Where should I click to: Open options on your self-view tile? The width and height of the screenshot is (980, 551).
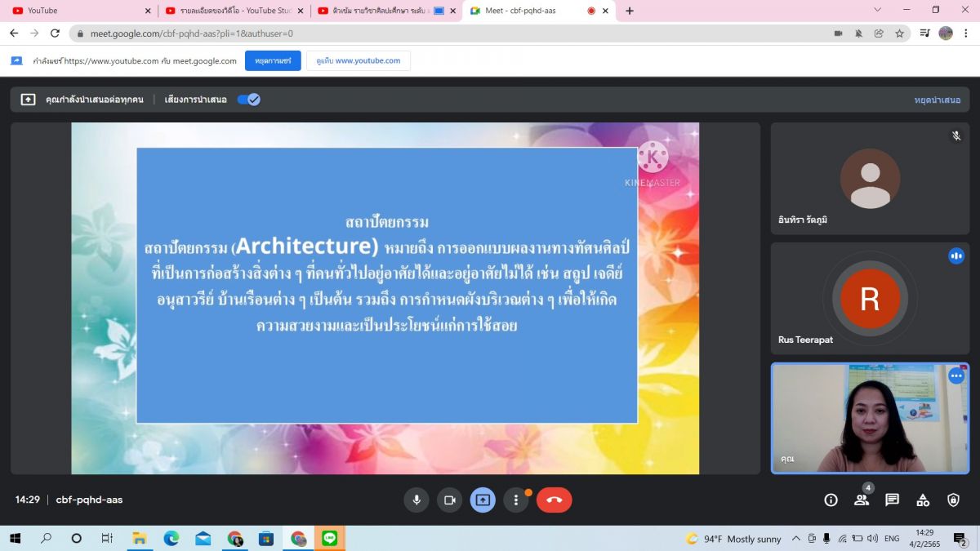[955, 376]
